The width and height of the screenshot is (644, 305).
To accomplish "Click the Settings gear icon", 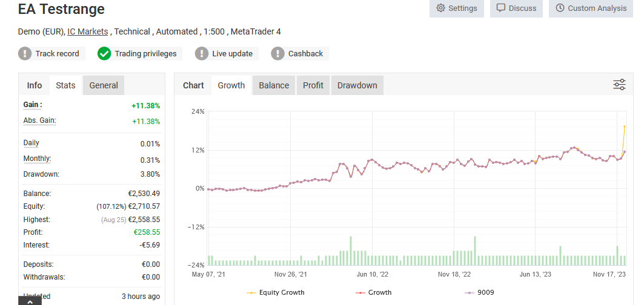I will click(440, 8).
